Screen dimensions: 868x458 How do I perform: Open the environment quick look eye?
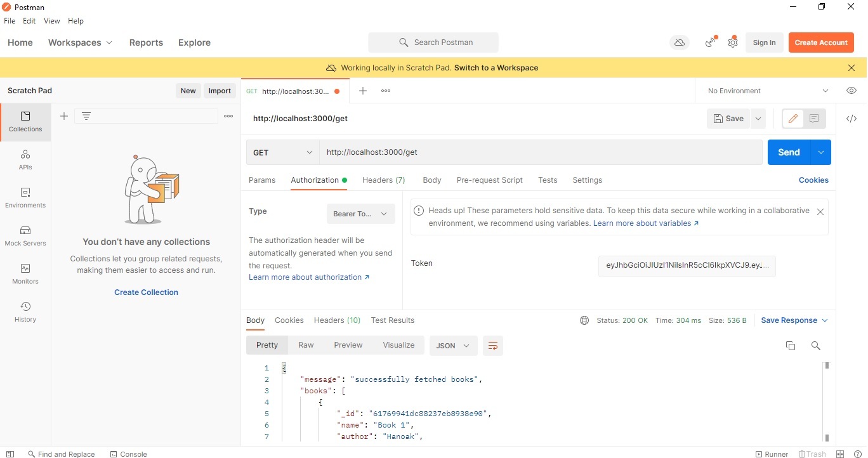pos(852,91)
